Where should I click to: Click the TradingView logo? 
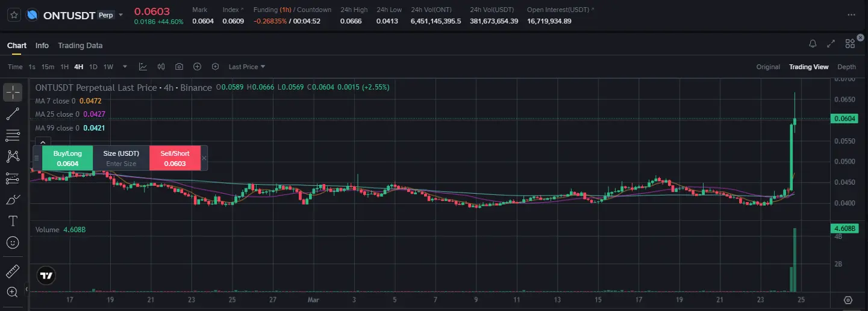tap(46, 276)
